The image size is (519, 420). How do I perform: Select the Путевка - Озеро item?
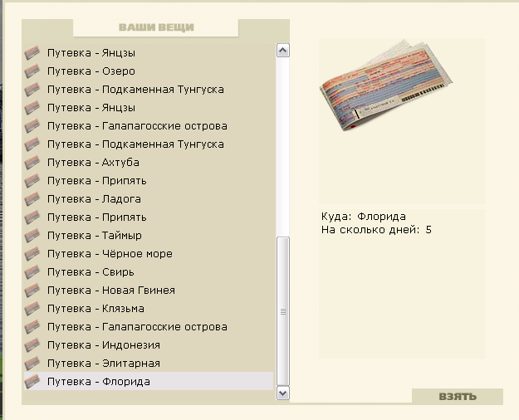(x=149, y=71)
